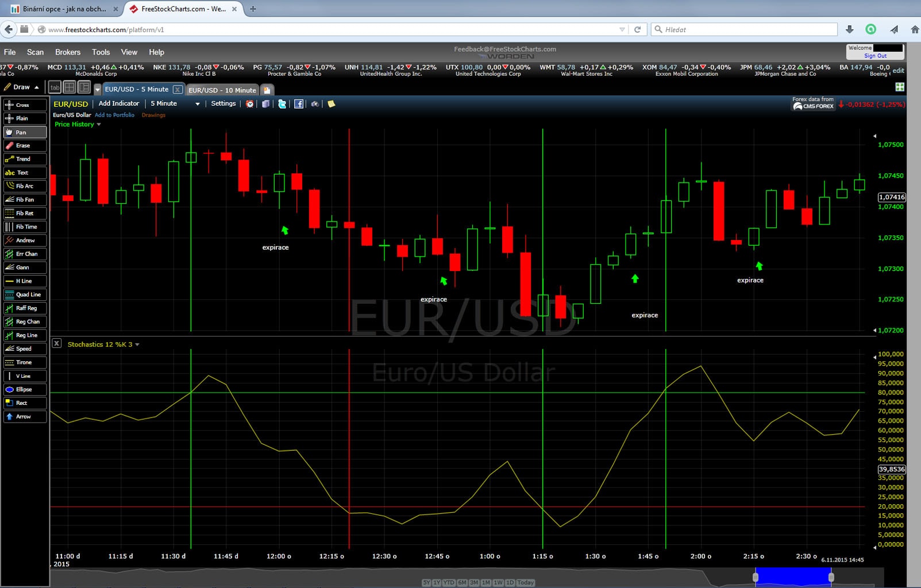Share chart via Facebook icon
Image resolution: width=921 pixels, height=588 pixels.
point(299,104)
